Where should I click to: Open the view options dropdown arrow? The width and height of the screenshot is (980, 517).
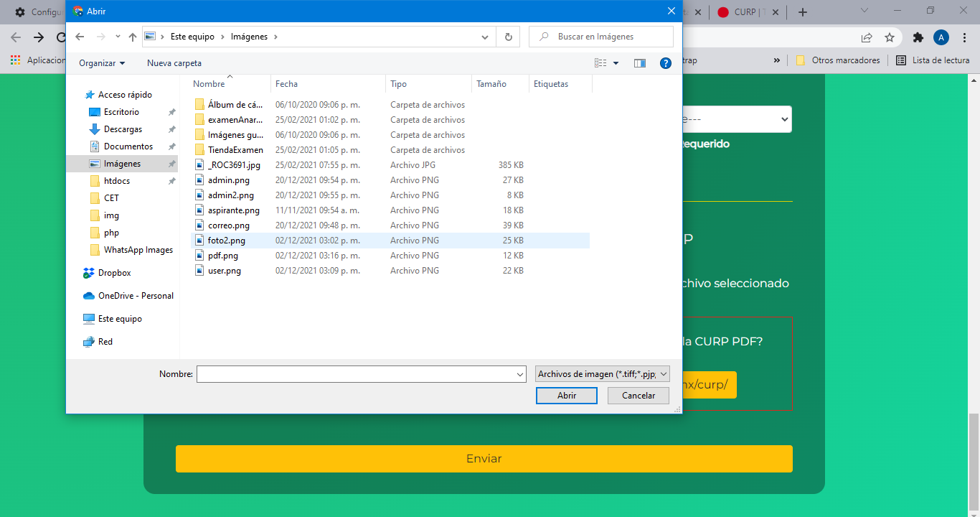click(x=616, y=63)
